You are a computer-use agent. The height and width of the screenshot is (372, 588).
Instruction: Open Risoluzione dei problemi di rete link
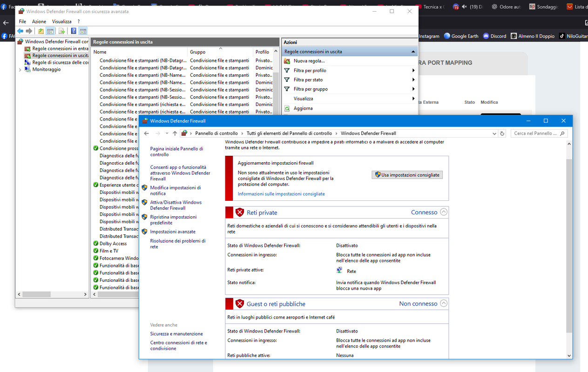[x=178, y=244]
